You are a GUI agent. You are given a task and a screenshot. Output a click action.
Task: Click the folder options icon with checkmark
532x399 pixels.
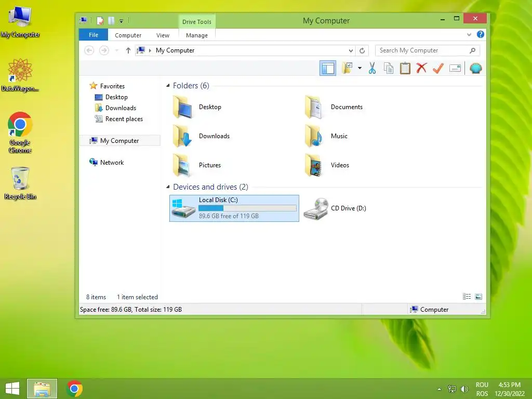click(x=348, y=68)
